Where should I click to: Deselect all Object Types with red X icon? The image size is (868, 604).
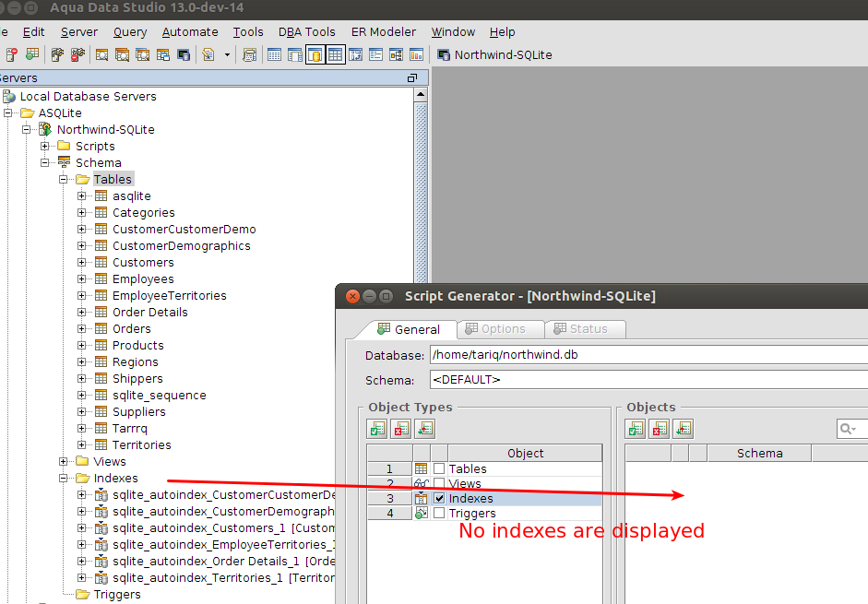[x=400, y=429]
